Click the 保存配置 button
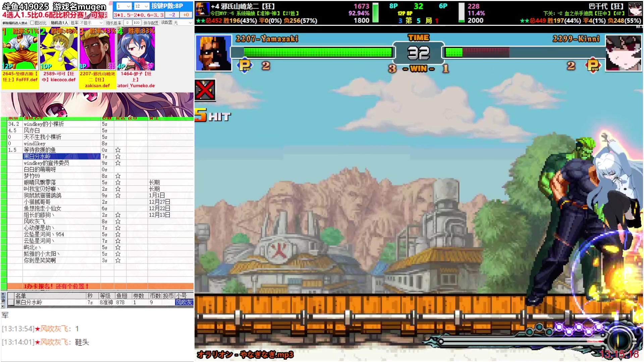The height and width of the screenshot is (362, 644). pyautogui.click(x=151, y=23)
